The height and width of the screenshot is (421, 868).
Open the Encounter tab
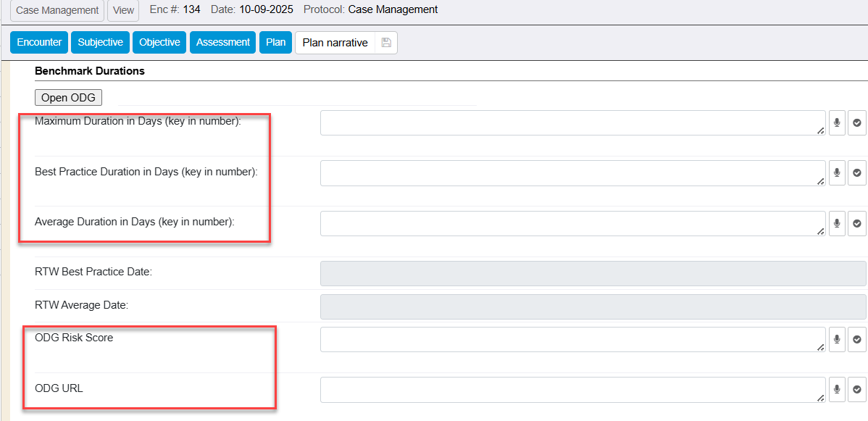39,43
